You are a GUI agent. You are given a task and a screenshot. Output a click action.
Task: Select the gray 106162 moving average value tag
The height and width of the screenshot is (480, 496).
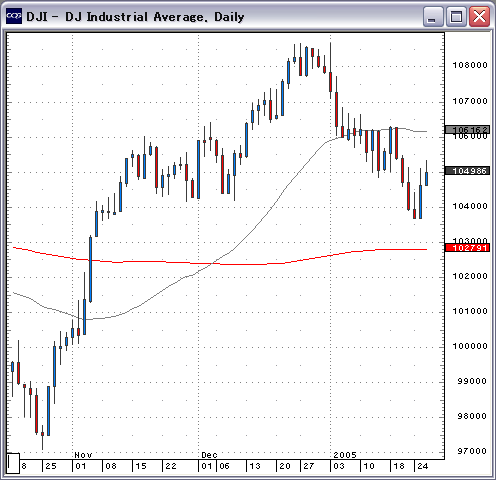467,129
